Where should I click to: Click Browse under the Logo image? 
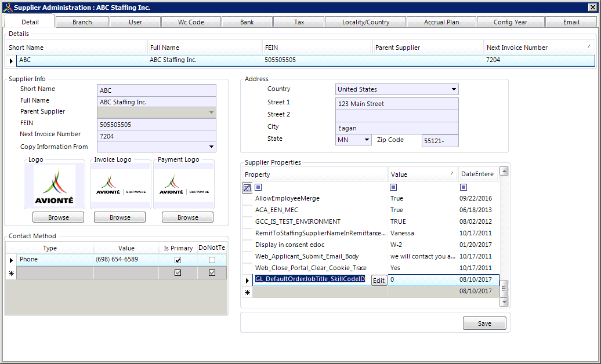tap(58, 217)
